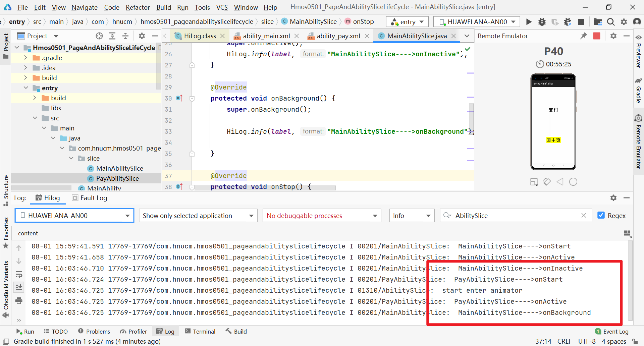Toggle the Regex checkbox

(601, 215)
